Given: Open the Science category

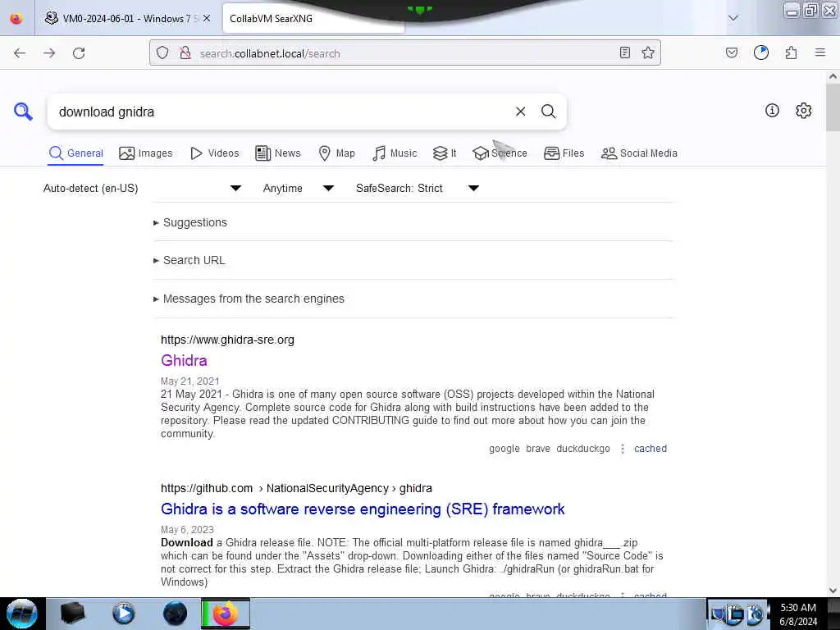Looking at the screenshot, I should coord(500,153).
